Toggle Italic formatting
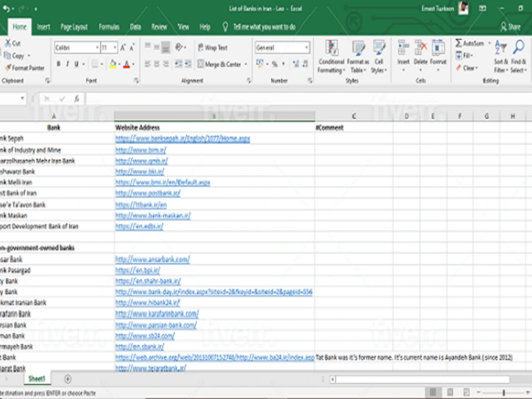Screen dimensions: 532x399 point(68,64)
